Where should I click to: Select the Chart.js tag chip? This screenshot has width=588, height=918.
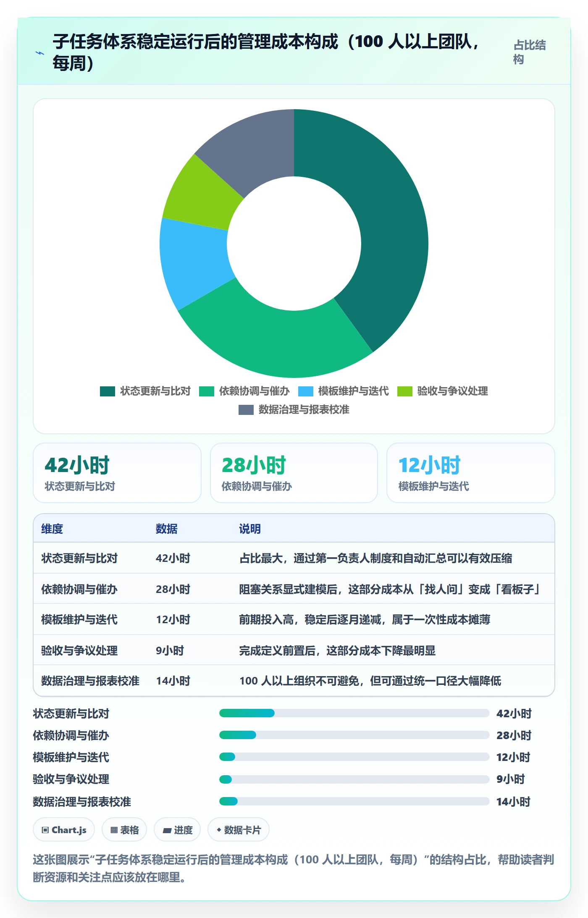pos(64,830)
